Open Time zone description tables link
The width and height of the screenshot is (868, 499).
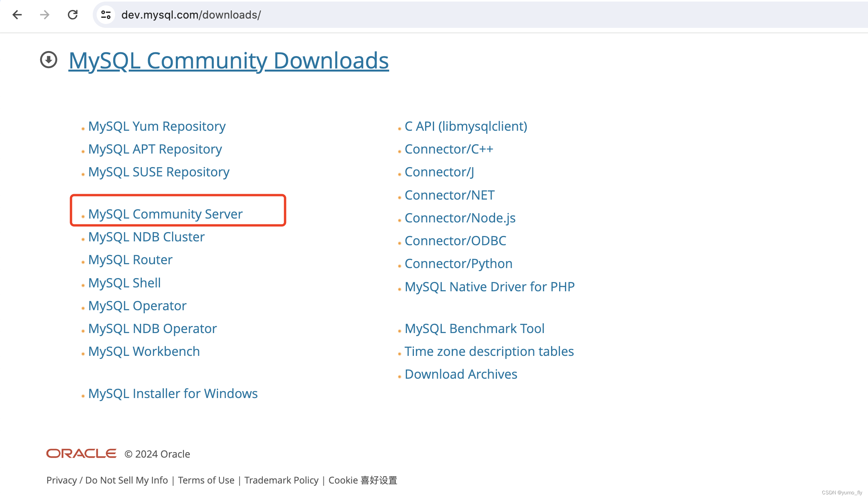(x=489, y=351)
